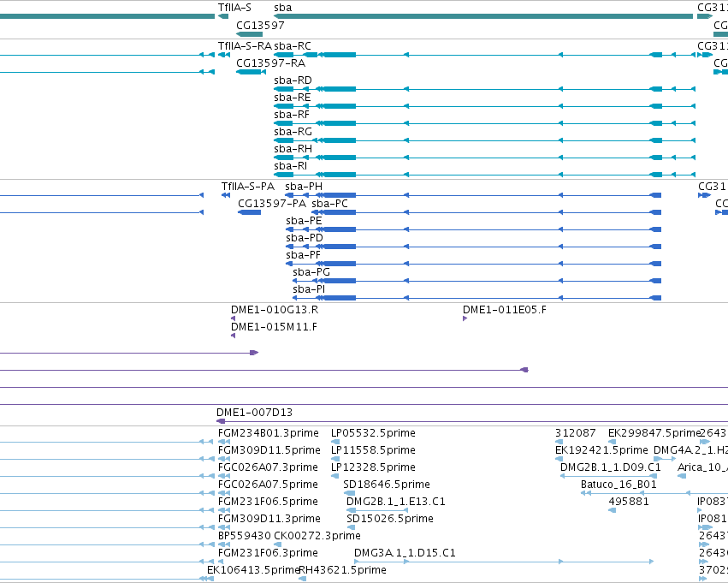Screen dimensions: 728x583
Task: Open EST FGM309D11.5prime
Action: coord(269,450)
